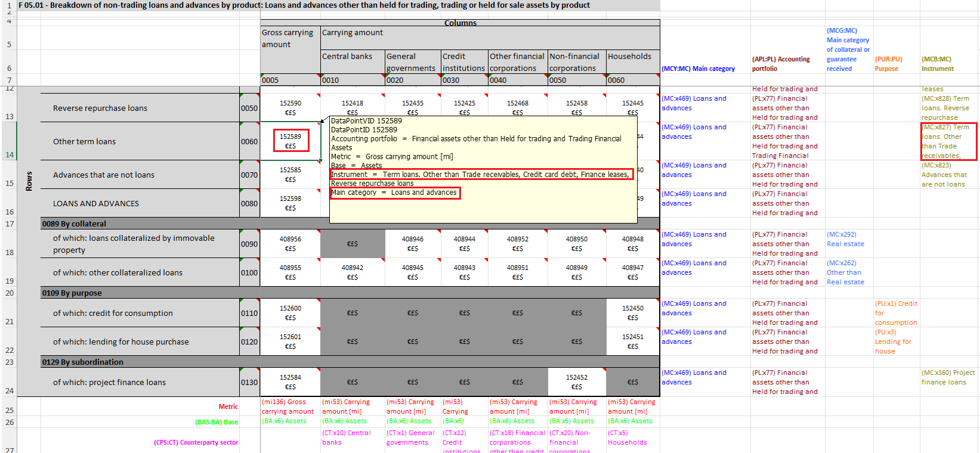The height and width of the screenshot is (453, 980).
Task: Select the 'LOANS AND ADVANCES' row label
Action: pyautogui.click(x=140, y=203)
